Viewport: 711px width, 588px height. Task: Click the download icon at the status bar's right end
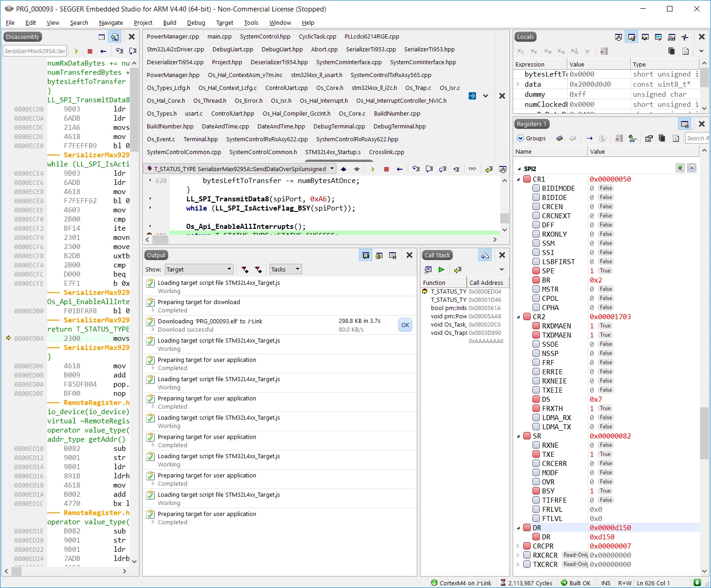(x=697, y=583)
